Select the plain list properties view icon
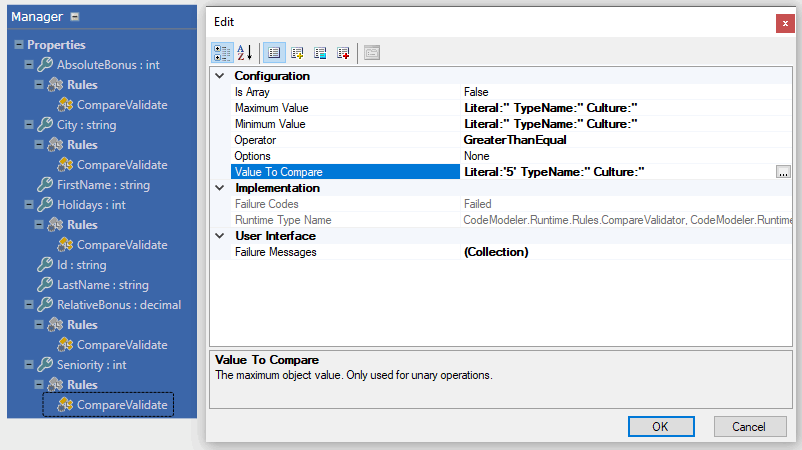 pos(274,53)
